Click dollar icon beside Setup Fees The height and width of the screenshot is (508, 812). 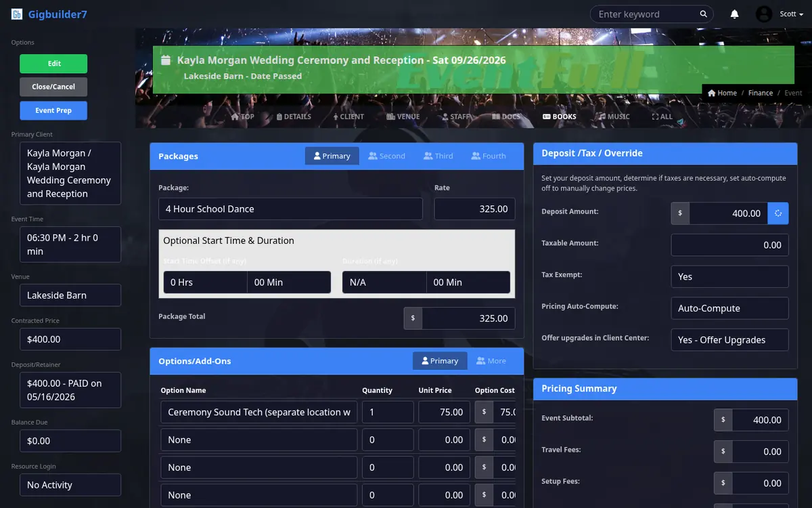point(723,484)
